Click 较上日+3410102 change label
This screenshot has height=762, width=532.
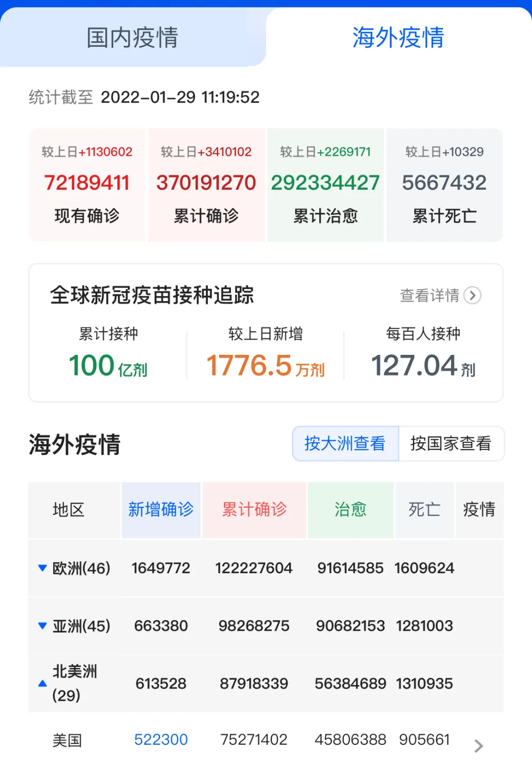206,152
